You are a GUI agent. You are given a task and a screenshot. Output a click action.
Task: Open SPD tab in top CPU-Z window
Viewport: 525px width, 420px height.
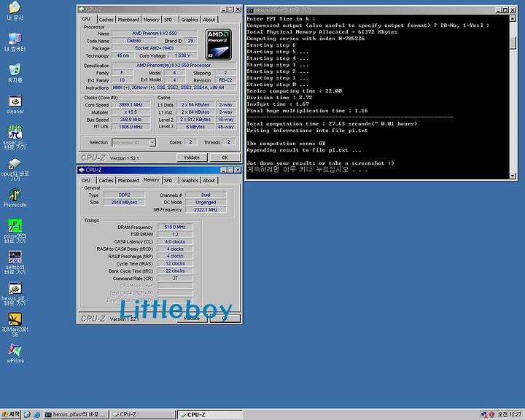tap(168, 20)
